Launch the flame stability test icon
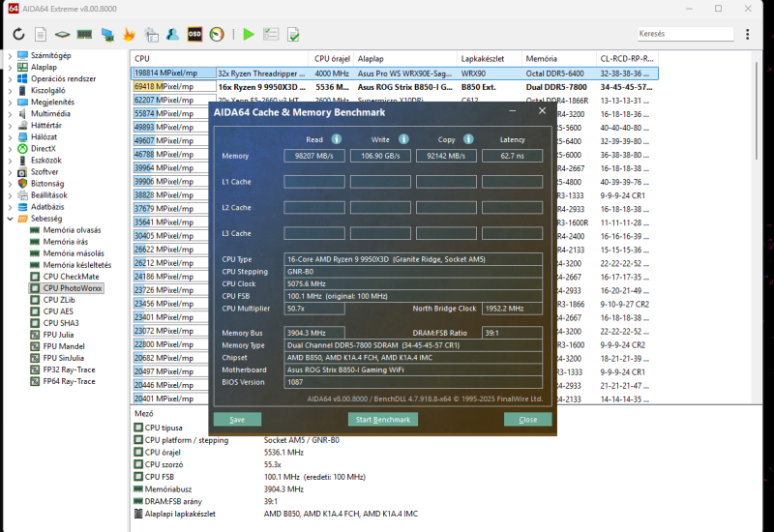 [x=129, y=34]
